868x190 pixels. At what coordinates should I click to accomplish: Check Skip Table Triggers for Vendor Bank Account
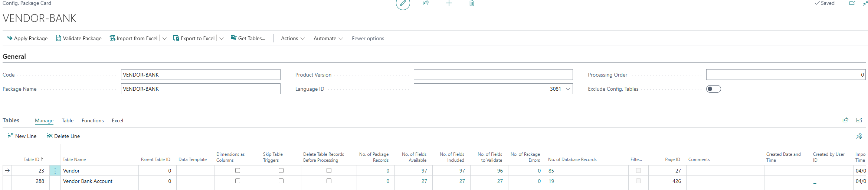coord(281,181)
